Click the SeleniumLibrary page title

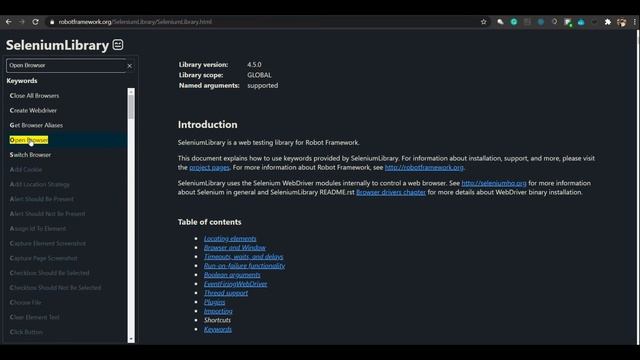[57, 45]
